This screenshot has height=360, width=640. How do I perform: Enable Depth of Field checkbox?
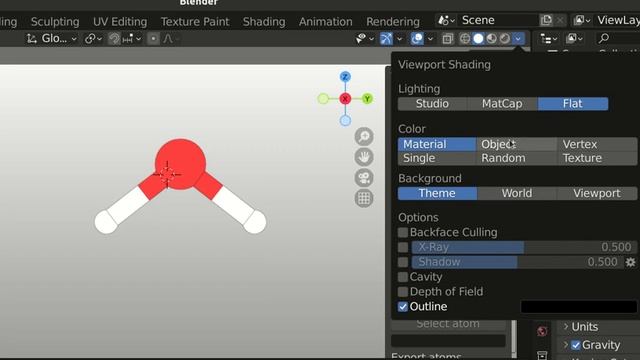click(x=403, y=292)
